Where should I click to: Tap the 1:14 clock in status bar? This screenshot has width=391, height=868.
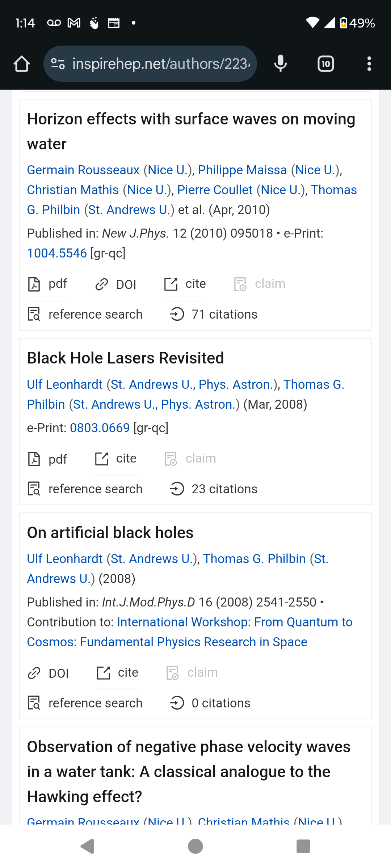[x=25, y=23]
